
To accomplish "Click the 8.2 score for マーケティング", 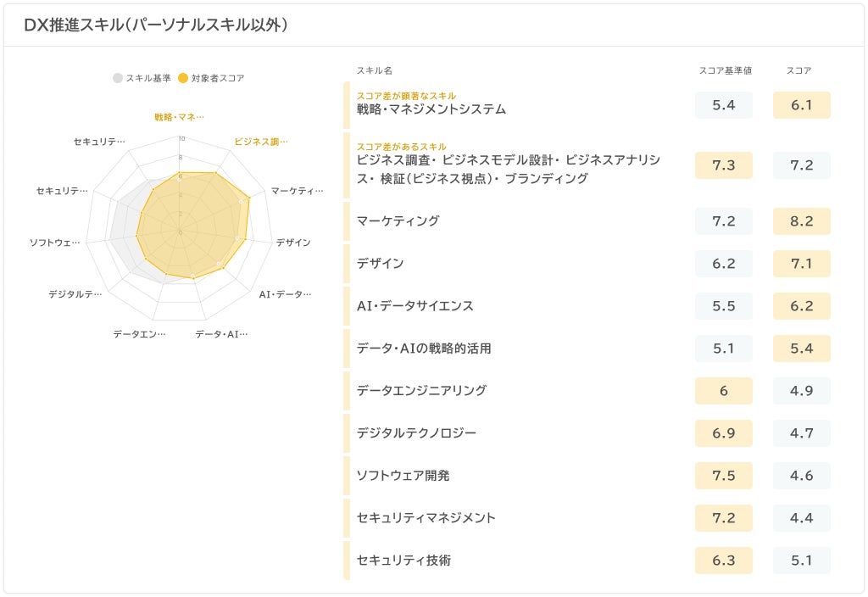I will (801, 221).
